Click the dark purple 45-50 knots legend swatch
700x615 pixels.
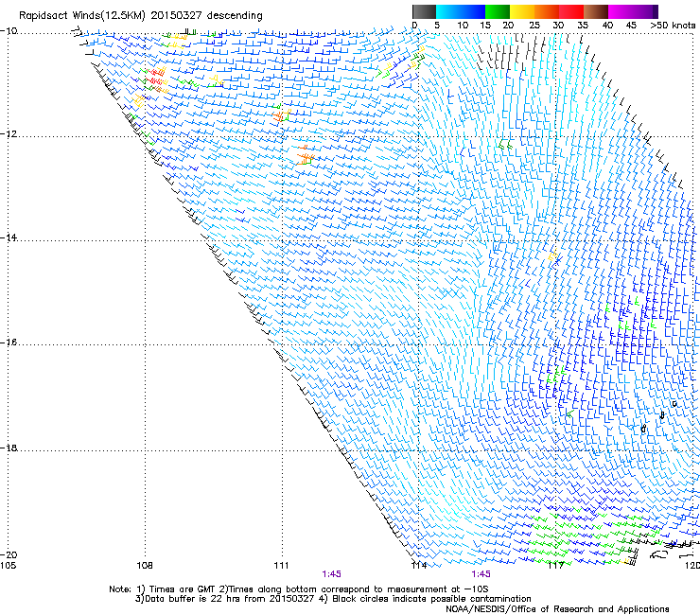coord(645,11)
